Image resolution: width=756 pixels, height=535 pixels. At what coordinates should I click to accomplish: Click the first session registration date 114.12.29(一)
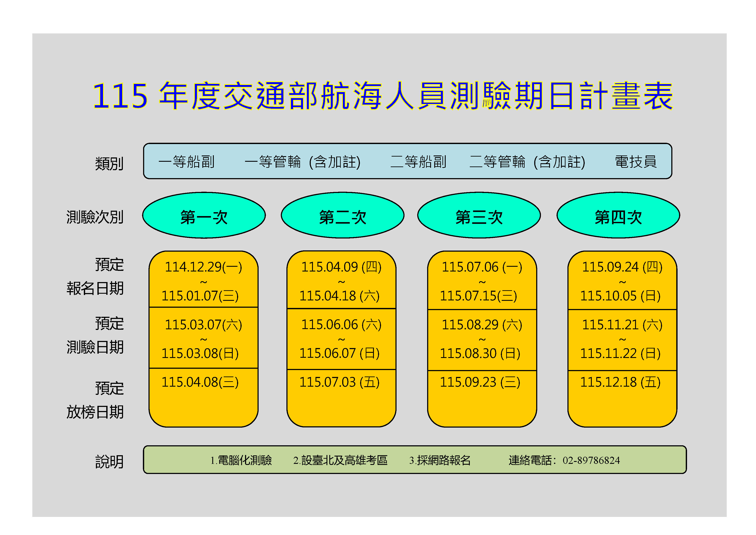[x=203, y=267]
